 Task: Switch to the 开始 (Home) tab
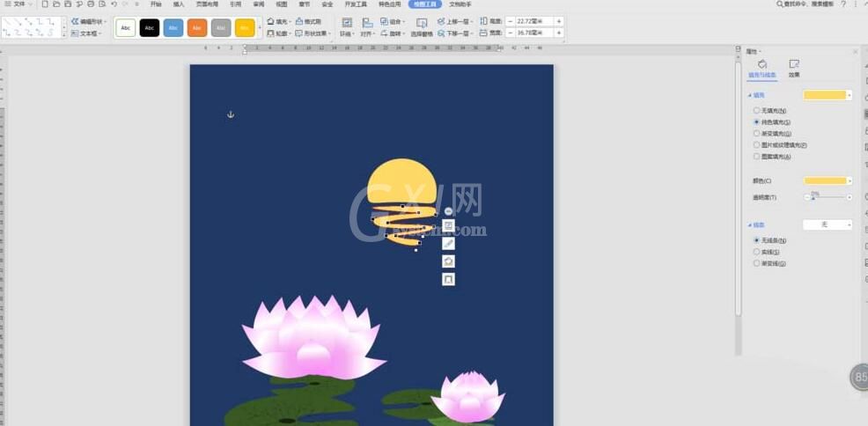pos(156,4)
